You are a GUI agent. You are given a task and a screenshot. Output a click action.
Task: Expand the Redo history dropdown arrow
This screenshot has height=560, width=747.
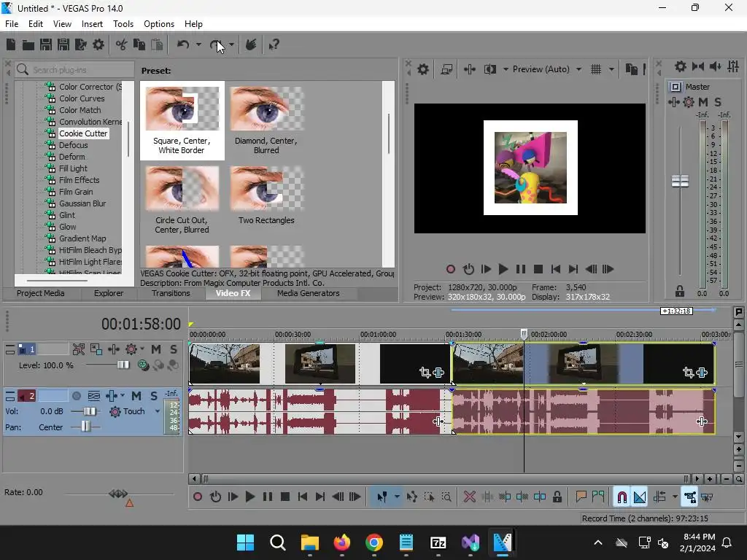(x=231, y=44)
